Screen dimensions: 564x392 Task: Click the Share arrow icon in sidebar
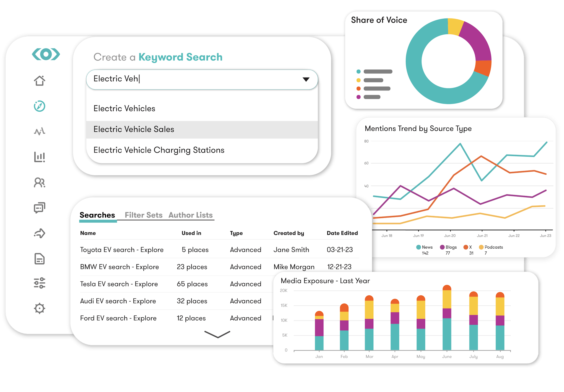[x=40, y=233]
